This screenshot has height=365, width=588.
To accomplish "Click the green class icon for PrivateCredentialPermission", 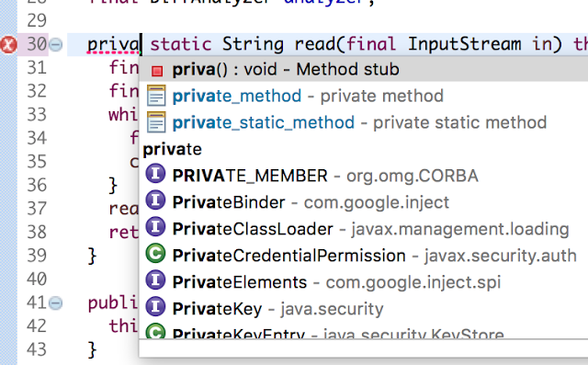I will 155,254.
